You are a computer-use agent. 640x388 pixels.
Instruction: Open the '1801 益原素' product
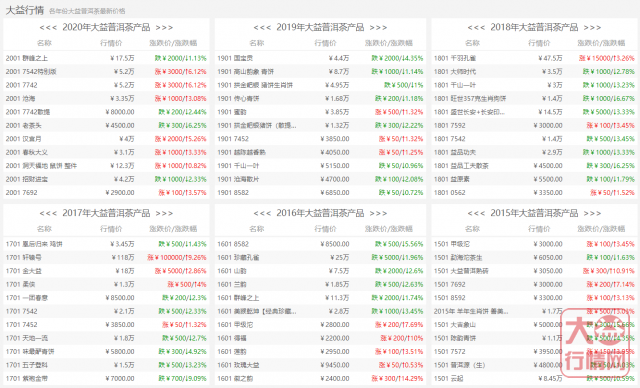[452, 179]
